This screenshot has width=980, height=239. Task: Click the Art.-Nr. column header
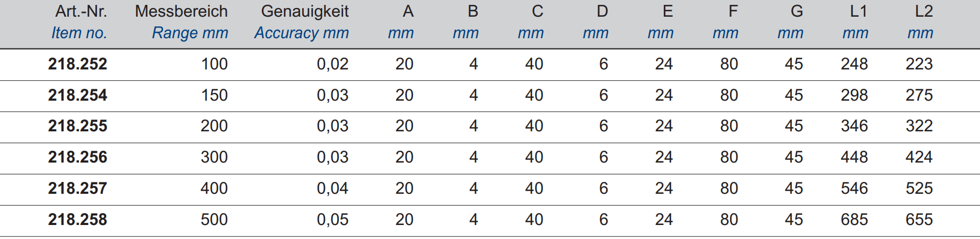pos(81,11)
